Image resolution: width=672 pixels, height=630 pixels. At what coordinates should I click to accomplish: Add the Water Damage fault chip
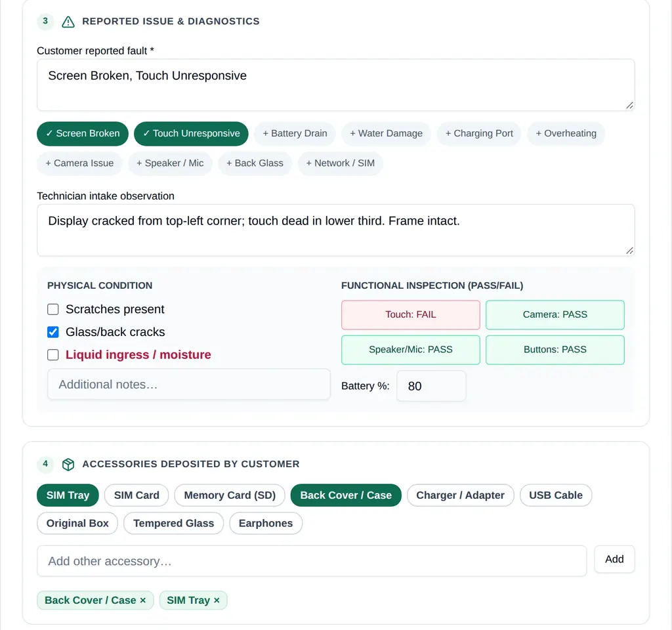pos(386,134)
